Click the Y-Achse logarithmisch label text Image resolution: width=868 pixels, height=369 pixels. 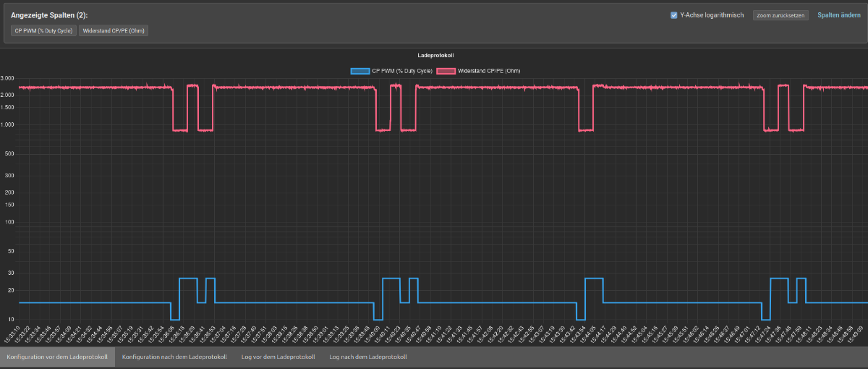tap(712, 15)
